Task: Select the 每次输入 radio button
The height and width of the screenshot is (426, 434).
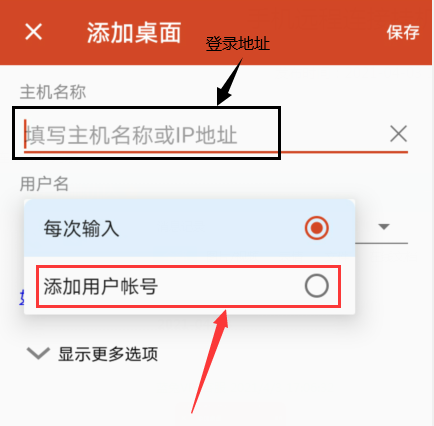Action: [x=317, y=228]
